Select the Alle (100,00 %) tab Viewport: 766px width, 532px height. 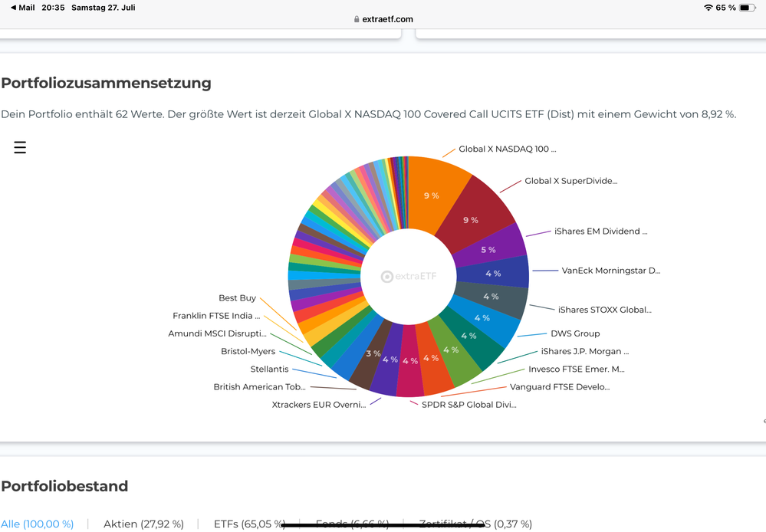pos(38,524)
